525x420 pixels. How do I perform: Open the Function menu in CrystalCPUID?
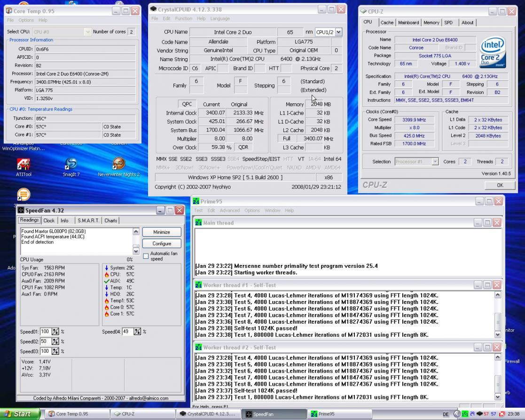click(x=183, y=19)
